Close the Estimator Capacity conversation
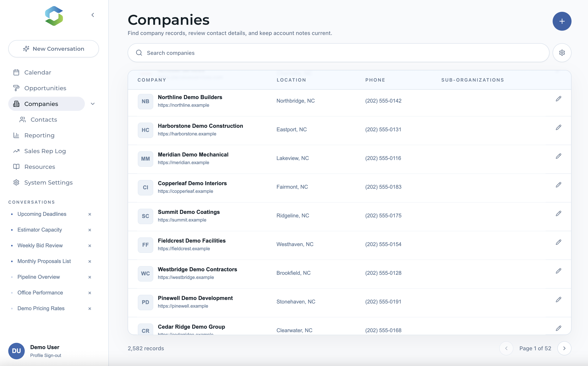This screenshot has width=588, height=366. (x=90, y=230)
